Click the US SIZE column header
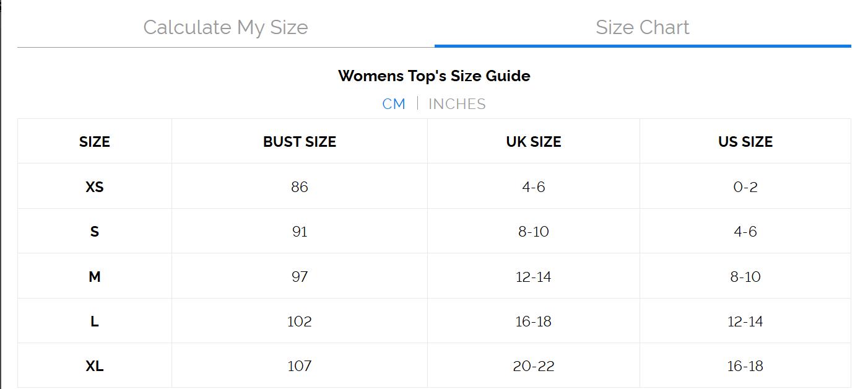Screen dimensions: 868x389 pyautogui.click(x=745, y=141)
